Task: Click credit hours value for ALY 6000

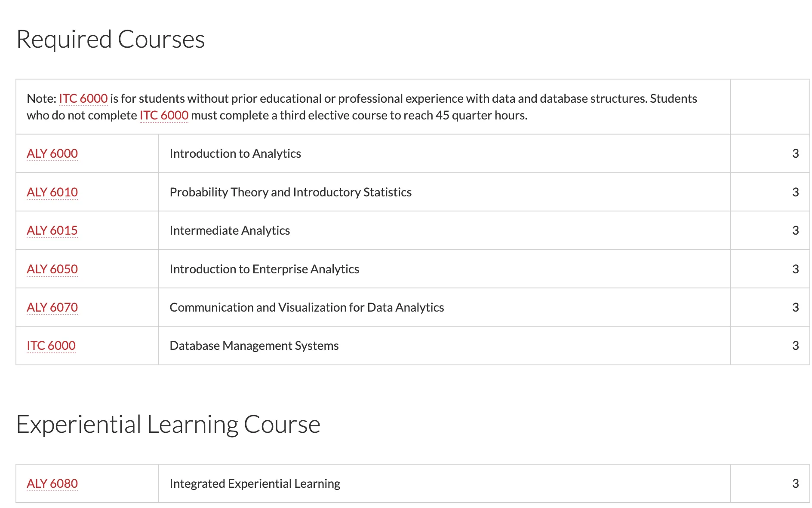Action: click(x=795, y=153)
